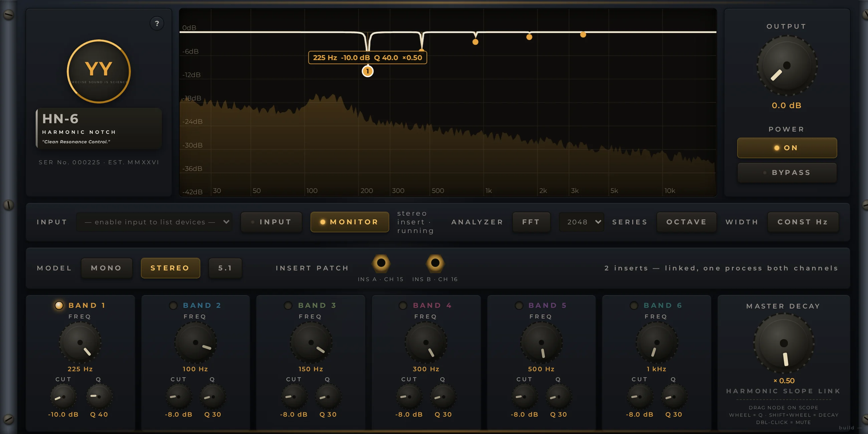
Task: Click the MASTER DECAY knob
Action: 784,343
